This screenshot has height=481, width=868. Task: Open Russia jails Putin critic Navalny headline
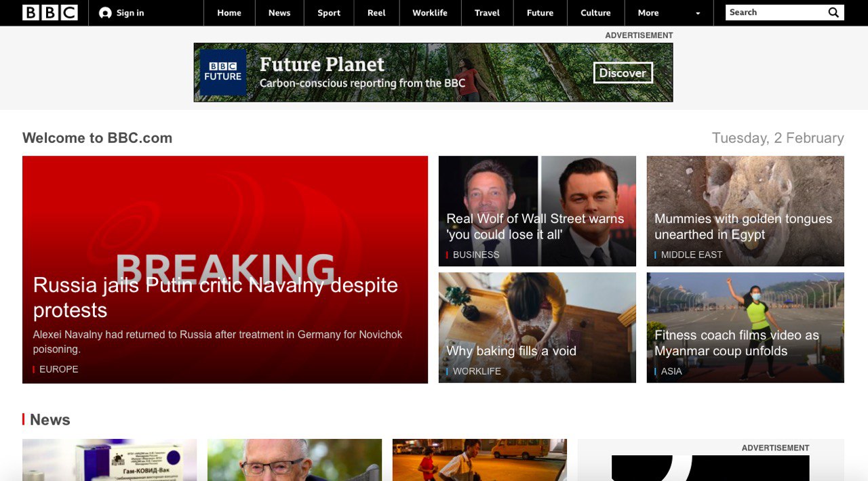[x=216, y=297]
